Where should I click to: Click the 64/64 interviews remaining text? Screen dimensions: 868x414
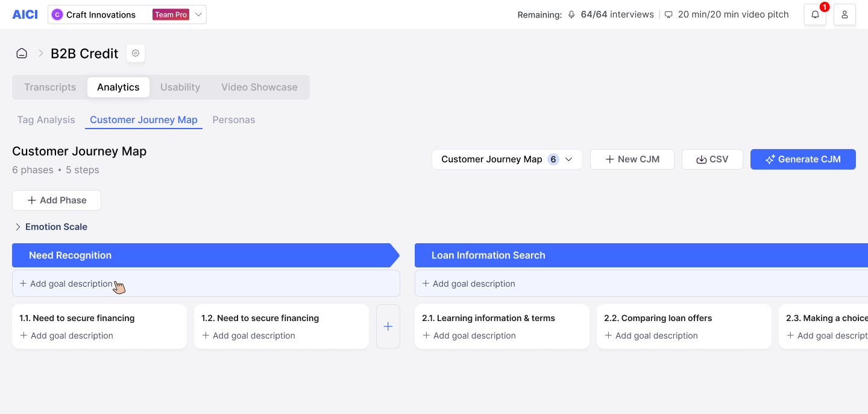[617, 14]
